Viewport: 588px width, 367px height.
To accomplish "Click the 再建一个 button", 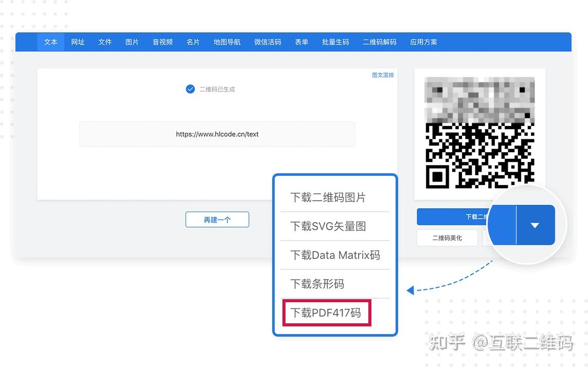I will [217, 219].
